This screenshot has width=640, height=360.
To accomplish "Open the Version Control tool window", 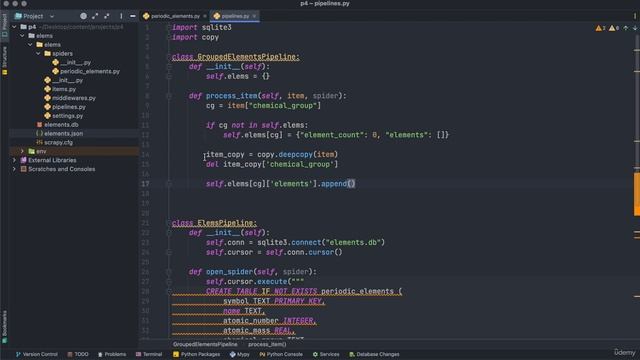I will tap(37, 354).
